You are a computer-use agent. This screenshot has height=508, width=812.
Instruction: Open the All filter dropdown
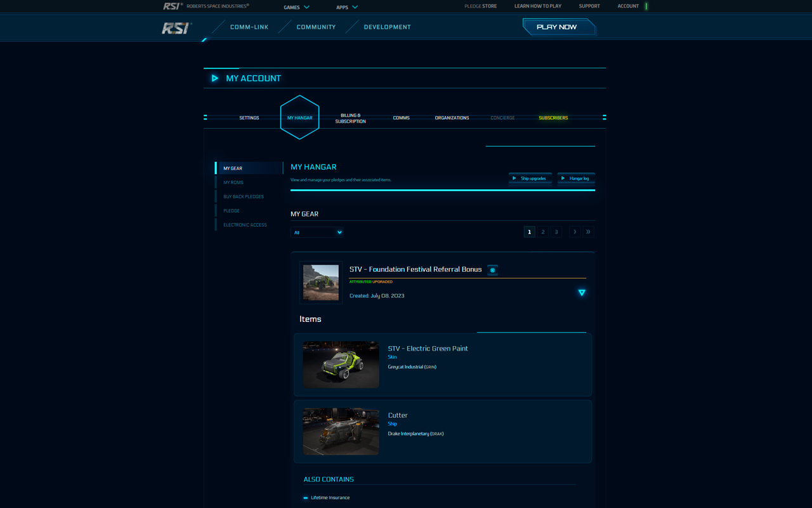tap(317, 232)
